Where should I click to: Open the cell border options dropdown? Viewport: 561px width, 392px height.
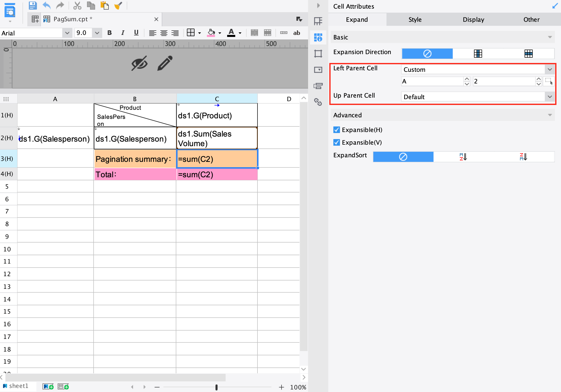pyautogui.click(x=200, y=33)
